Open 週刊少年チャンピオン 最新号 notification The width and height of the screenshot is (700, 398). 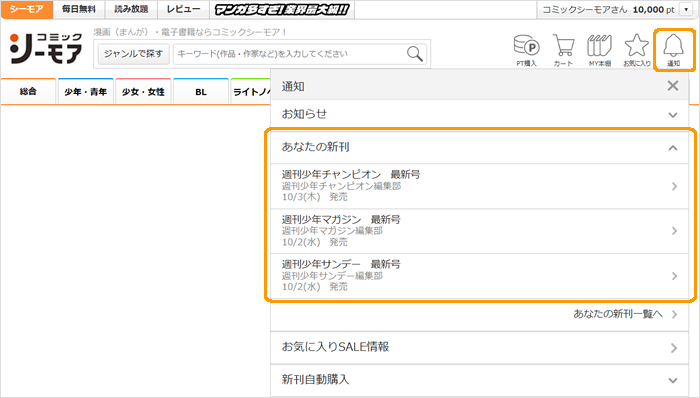[x=479, y=186]
